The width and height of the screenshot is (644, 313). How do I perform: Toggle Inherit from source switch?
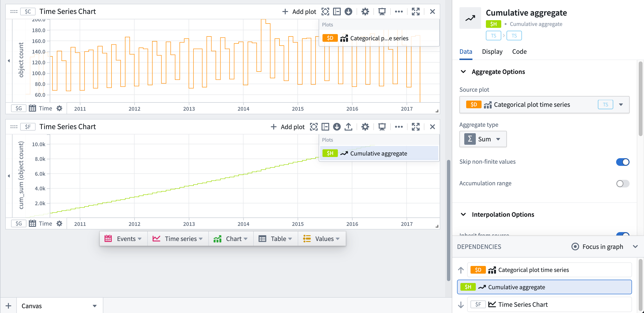(x=622, y=235)
